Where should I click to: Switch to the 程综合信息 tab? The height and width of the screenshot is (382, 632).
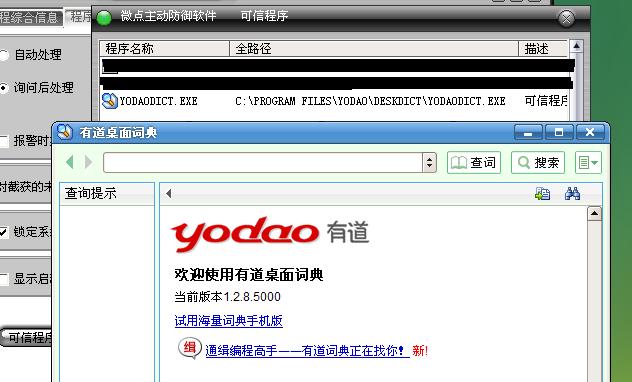pos(30,17)
